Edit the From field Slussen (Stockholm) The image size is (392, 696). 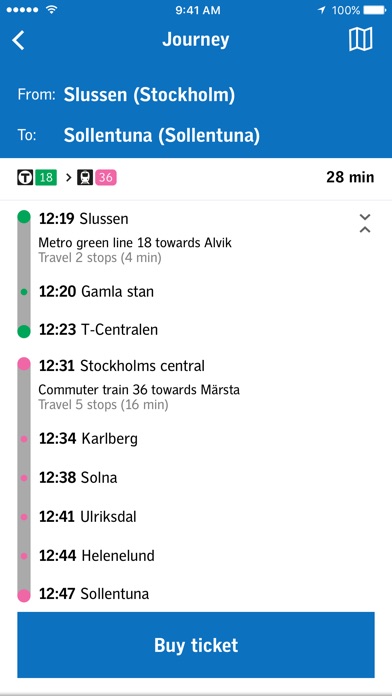click(149, 95)
